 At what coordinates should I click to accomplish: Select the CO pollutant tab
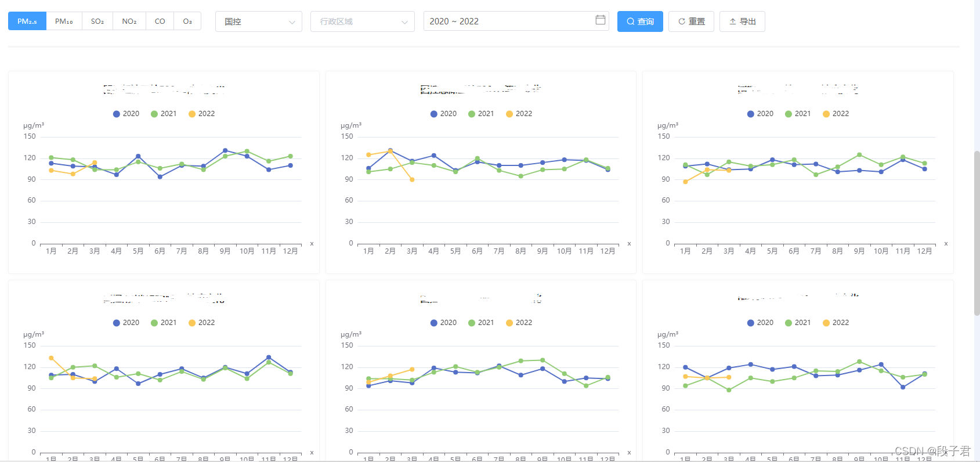pos(160,21)
